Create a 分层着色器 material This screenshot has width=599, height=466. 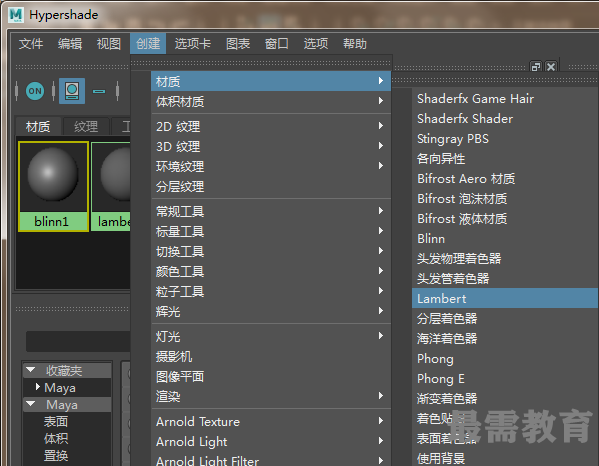click(505, 319)
